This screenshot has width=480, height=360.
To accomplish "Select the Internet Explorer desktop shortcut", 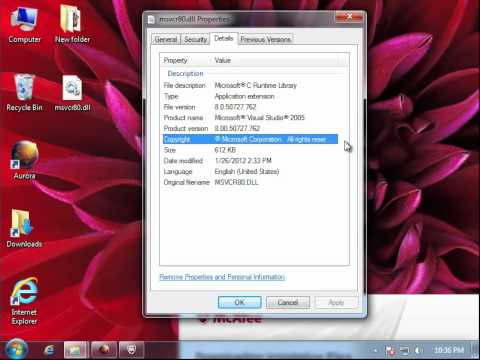I will pyautogui.click(x=24, y=301).
